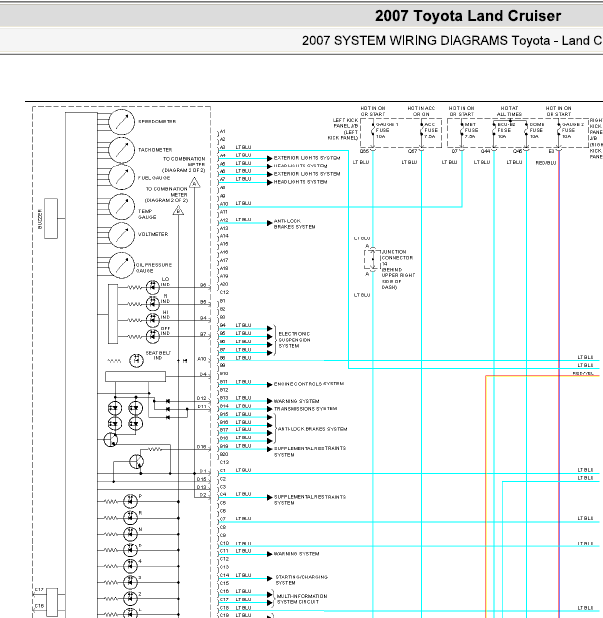Click connector pin label C7

pos(223,519)
